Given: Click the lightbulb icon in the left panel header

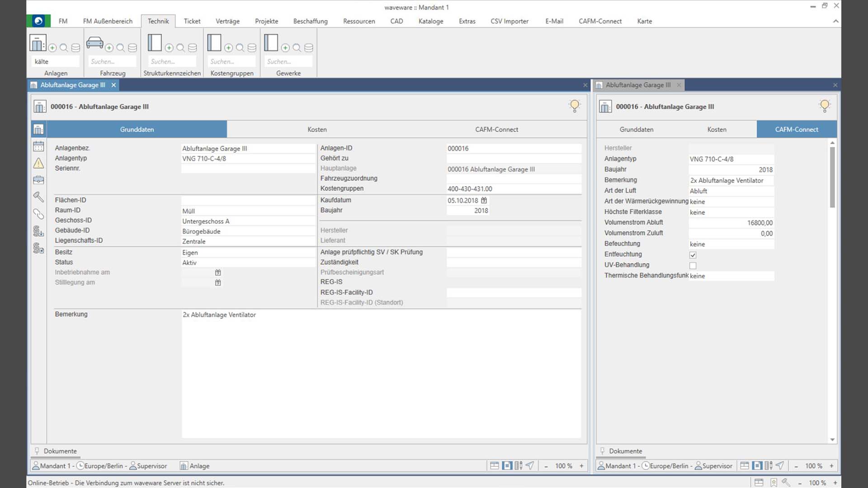Looking at the screenshot, I should (574, 106).
